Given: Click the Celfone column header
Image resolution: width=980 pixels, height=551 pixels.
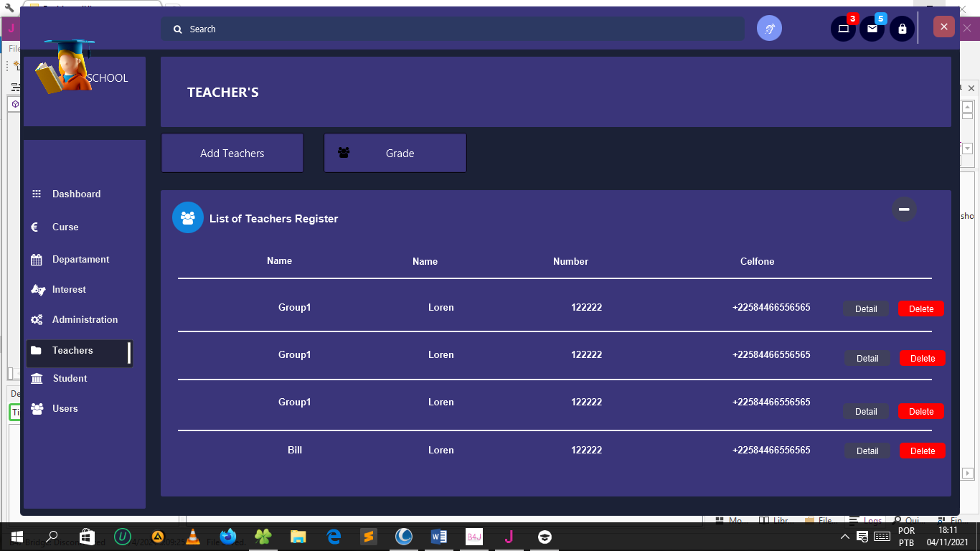Looking at the screenshot, I should tap(758, 261).
